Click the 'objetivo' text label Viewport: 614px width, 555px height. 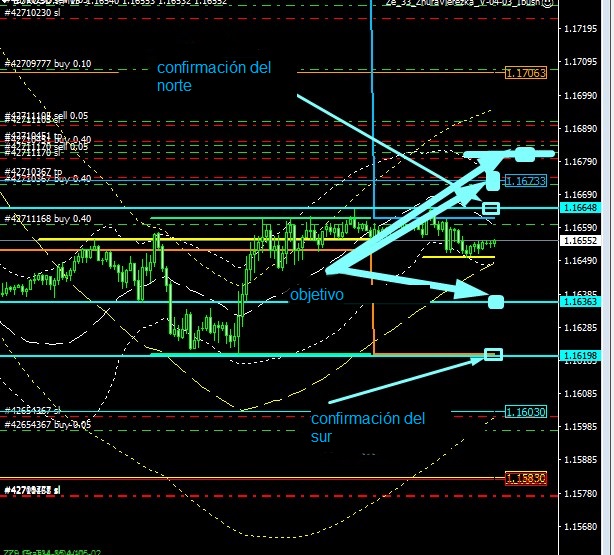pos(317,296)
